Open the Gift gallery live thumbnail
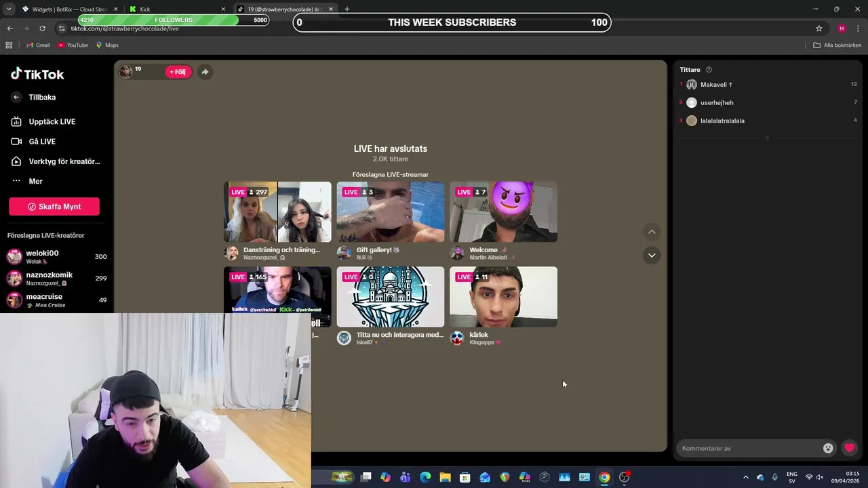The width and height of the screenshot is (868, 488). point(391,211)
